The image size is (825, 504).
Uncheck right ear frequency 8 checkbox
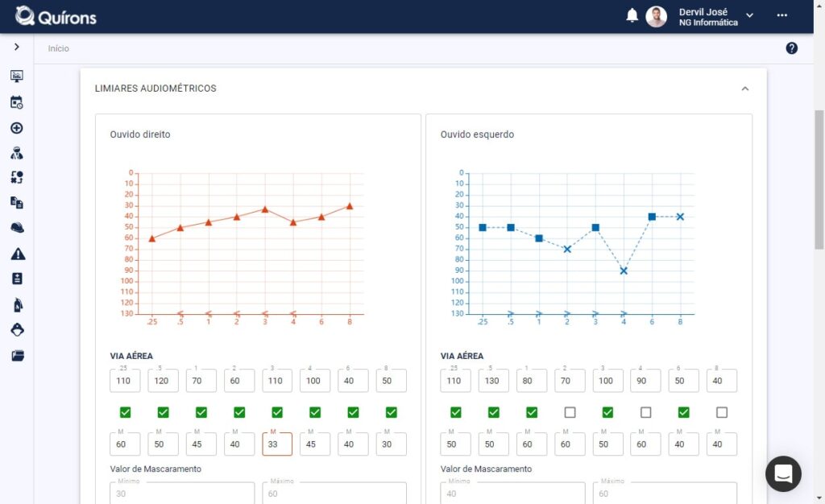coord(391,412)
